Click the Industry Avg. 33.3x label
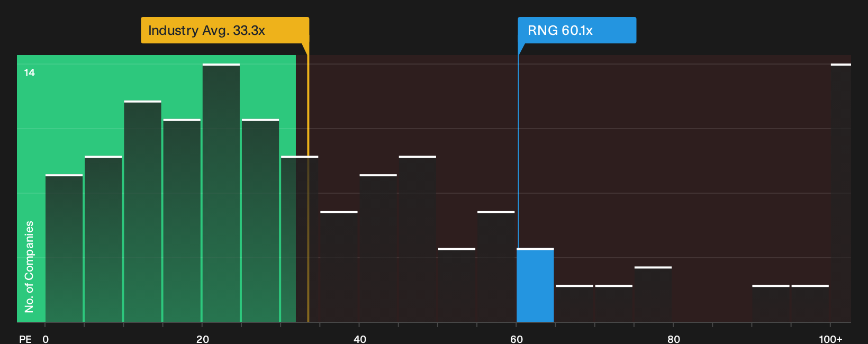868x344 pixels. (x=225, y=30)
